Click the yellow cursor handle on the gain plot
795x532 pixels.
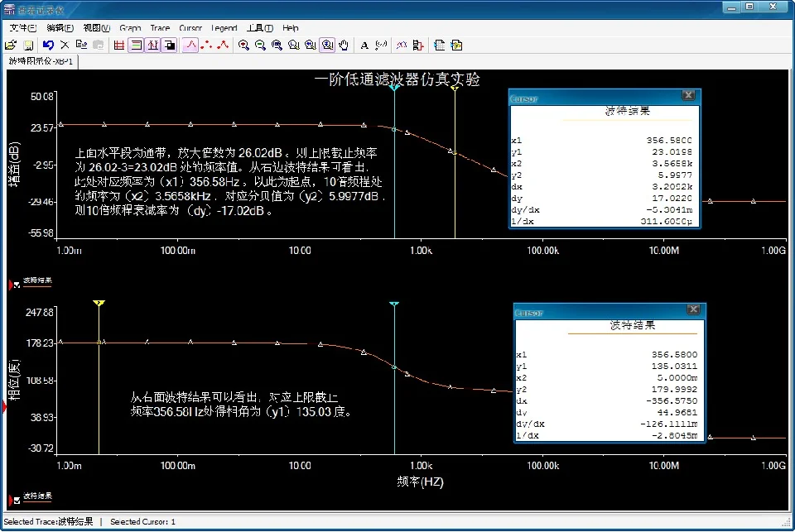click(x=455, y=89)
